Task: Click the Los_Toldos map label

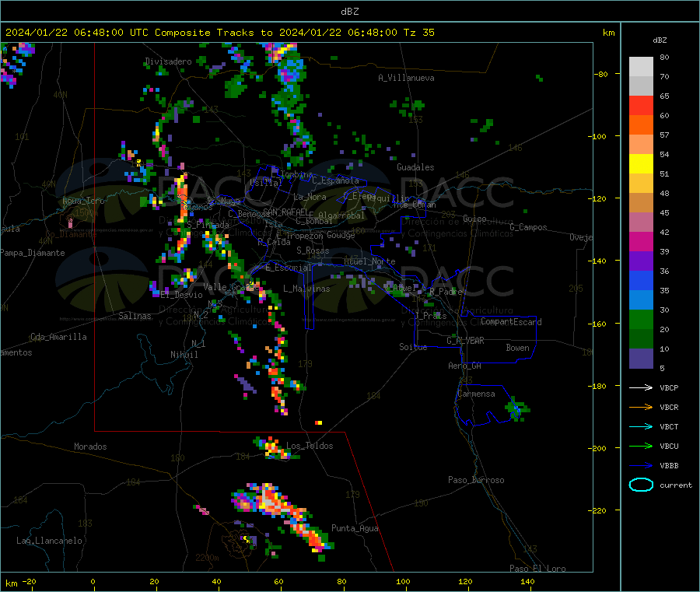Action: point(310,446)
